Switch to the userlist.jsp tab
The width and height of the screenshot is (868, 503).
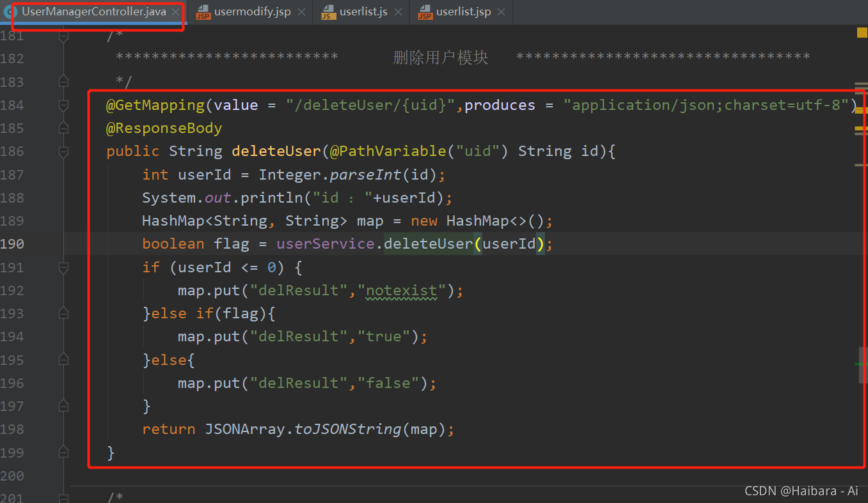point(464,12)
